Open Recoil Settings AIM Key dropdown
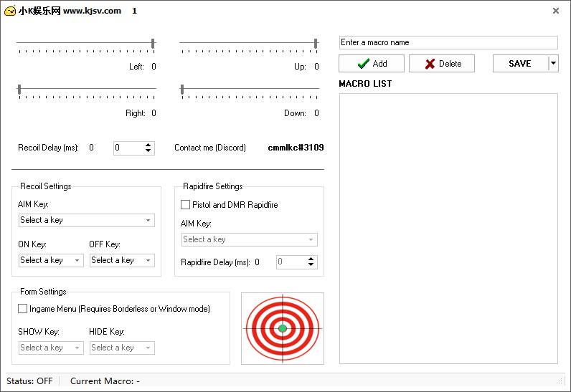 click(x=87, y=220)
